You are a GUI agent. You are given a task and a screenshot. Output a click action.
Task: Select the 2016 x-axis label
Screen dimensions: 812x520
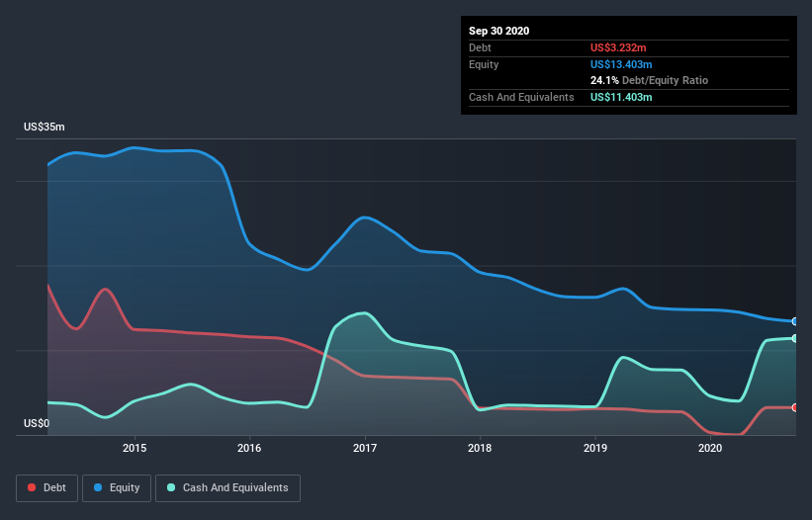point(249,448)
